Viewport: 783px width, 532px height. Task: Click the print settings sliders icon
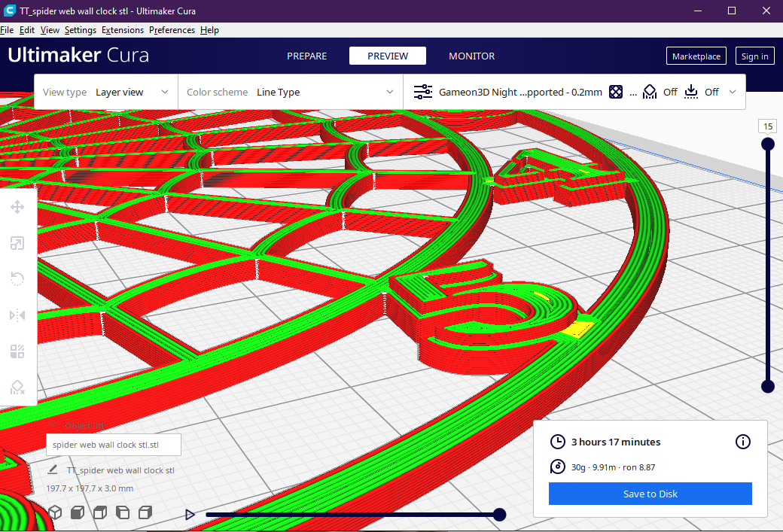tap(423, 92)
